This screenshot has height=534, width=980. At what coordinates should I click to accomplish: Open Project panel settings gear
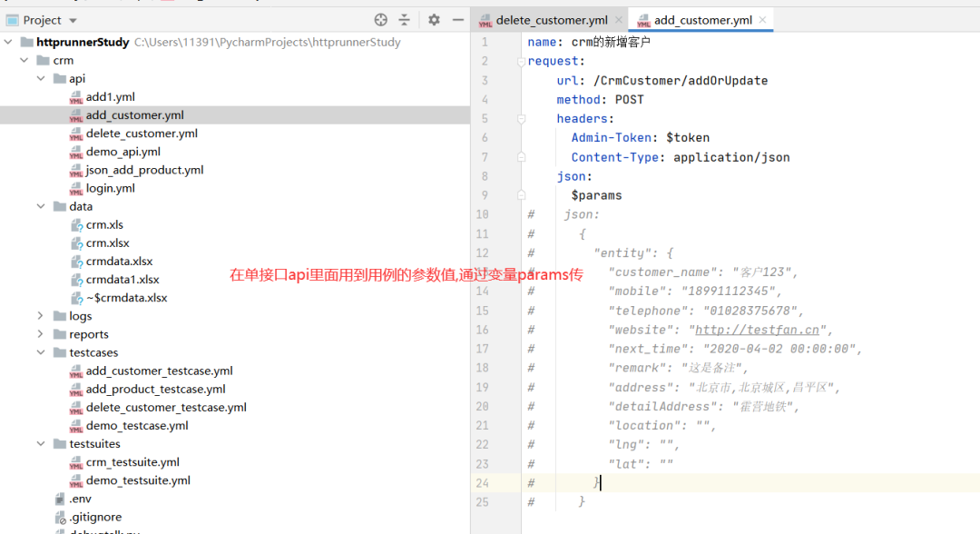[434, 20]
